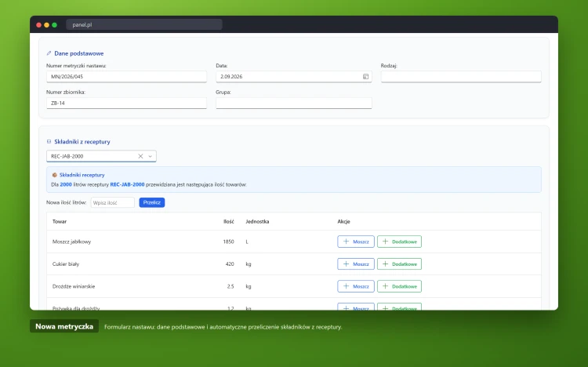Click the empty Grupa field
This screenshot has width=588, height=367.
pos(294,103)
